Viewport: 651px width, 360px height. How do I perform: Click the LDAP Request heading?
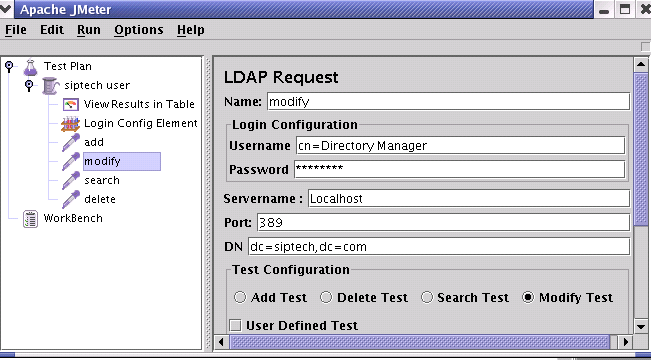(x=281, y=78)
